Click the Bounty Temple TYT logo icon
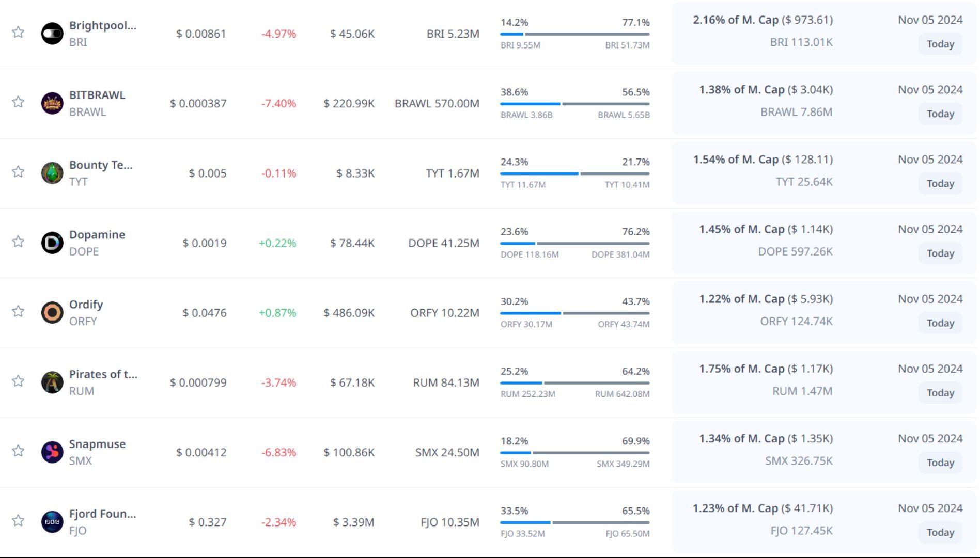980x558 pixels. tap(52, 173)
